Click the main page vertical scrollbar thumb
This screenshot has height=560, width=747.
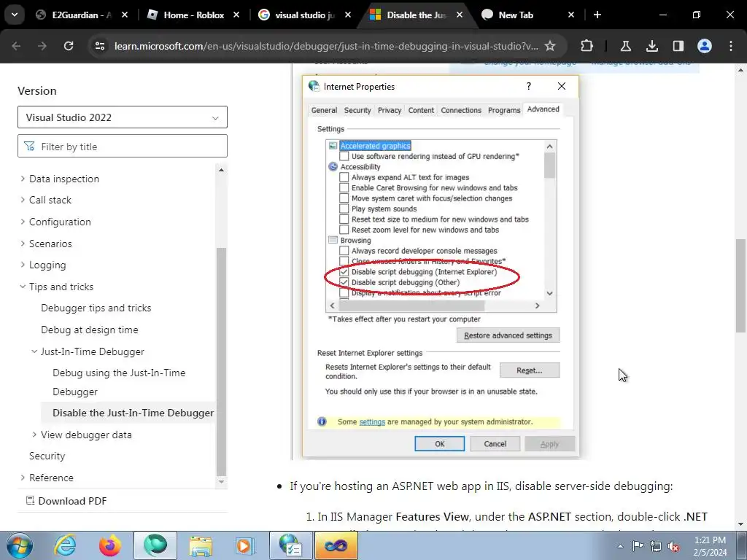[740, 285]
